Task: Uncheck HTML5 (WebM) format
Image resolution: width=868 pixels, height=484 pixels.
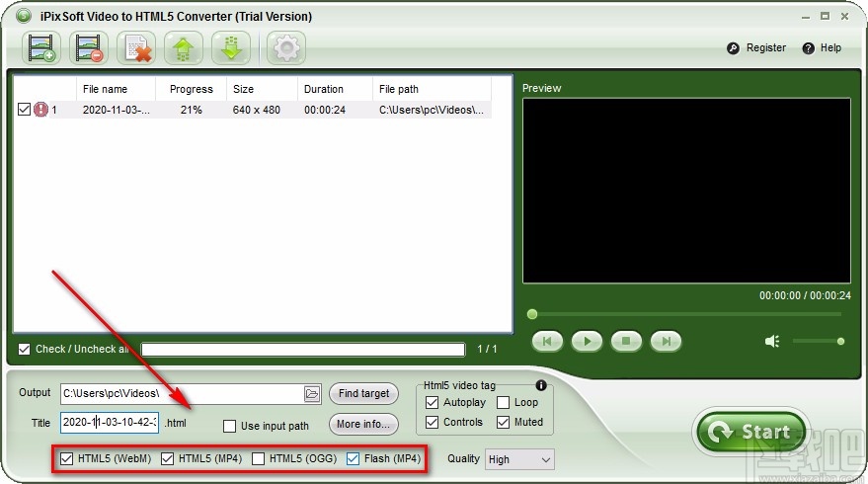Action: point(66,458)
